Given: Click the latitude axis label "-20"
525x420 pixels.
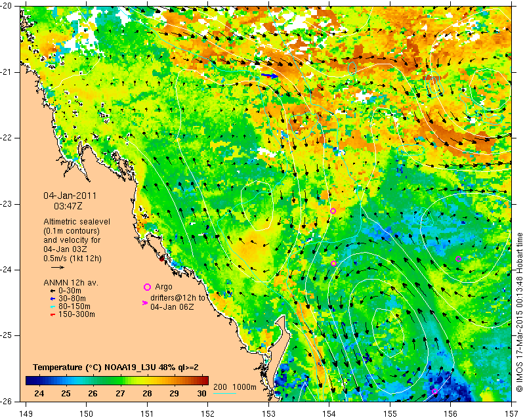Looking at the screenshot, I should pos(7,7).
